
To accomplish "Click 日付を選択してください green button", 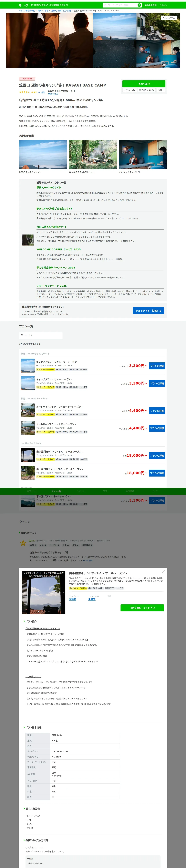I will [142, 608].
